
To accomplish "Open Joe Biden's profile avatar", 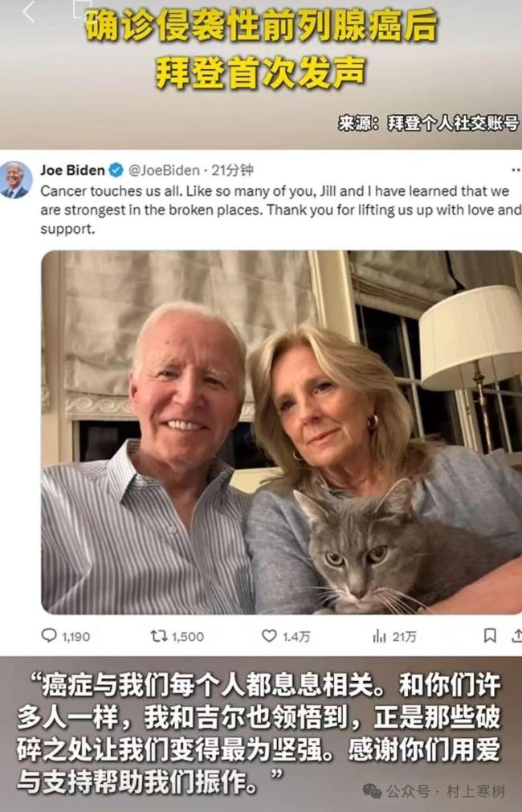I will click(x=15, y=181).
